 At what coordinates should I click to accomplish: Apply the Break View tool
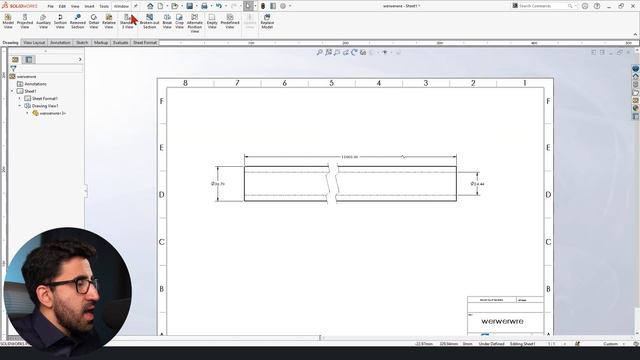tap(167, 21)
